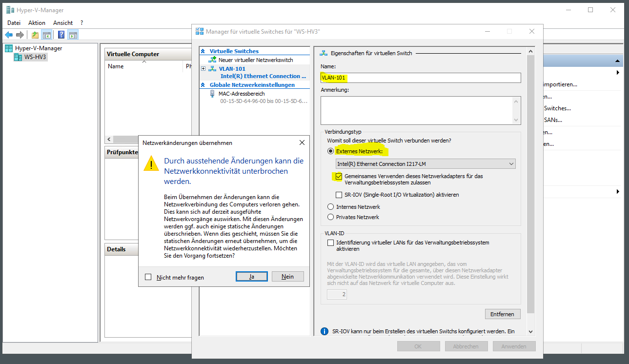Click the switch manager dialog title icon
Screen dimensions: 629x364
(x=199, y=31)
